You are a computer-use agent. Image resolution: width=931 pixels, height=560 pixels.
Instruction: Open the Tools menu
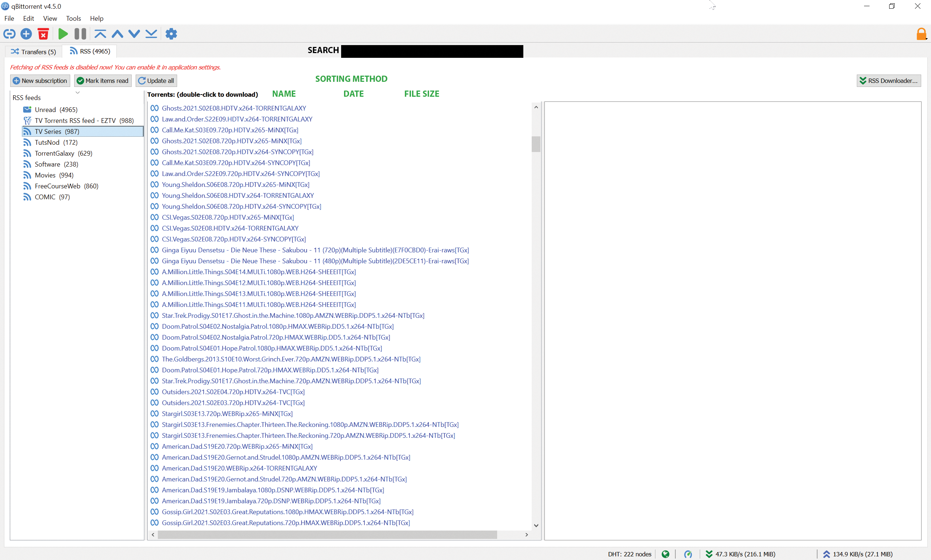pyautogui.click(x=73, y=18)
